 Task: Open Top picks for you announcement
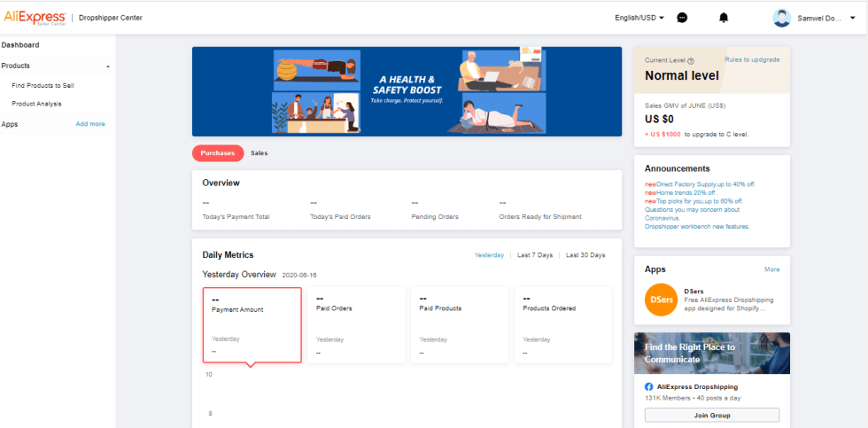(699, 201)
